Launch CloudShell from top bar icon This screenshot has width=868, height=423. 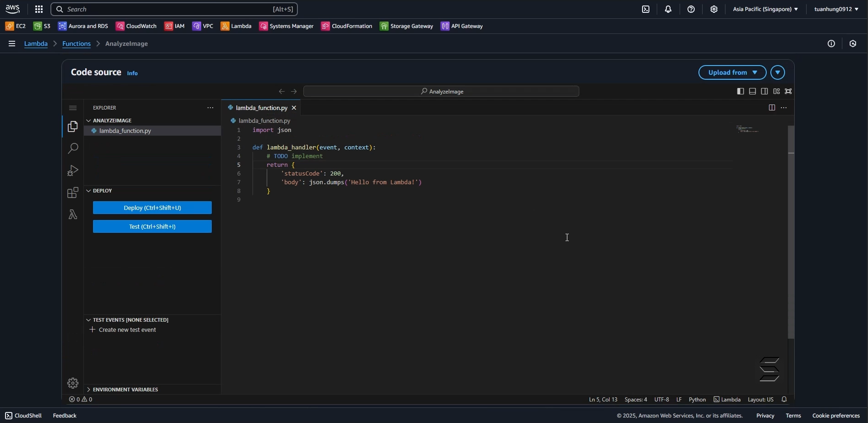click(x=646, y=9)
